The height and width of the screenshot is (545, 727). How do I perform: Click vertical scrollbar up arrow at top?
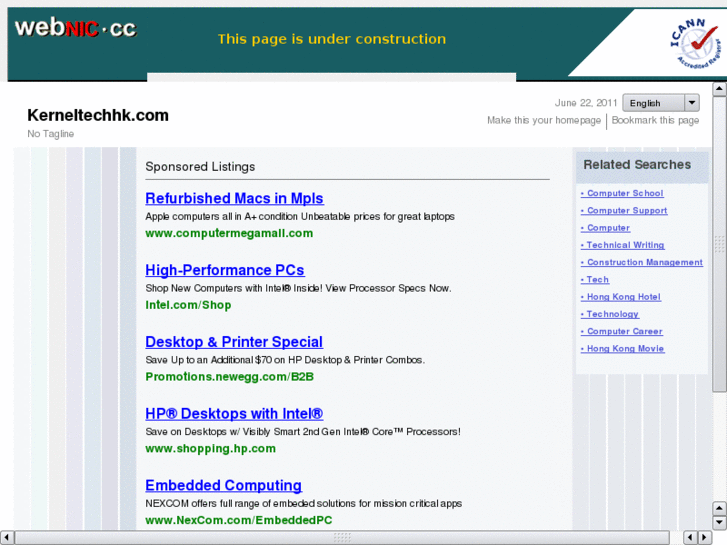coord(719,89)
